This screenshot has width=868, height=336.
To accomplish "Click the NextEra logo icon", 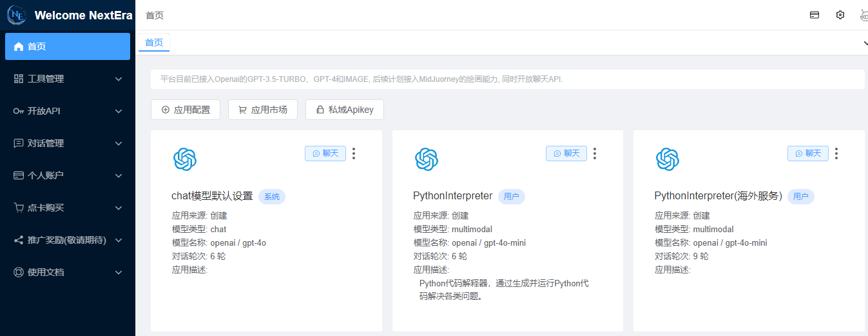I will click(16, 15).
